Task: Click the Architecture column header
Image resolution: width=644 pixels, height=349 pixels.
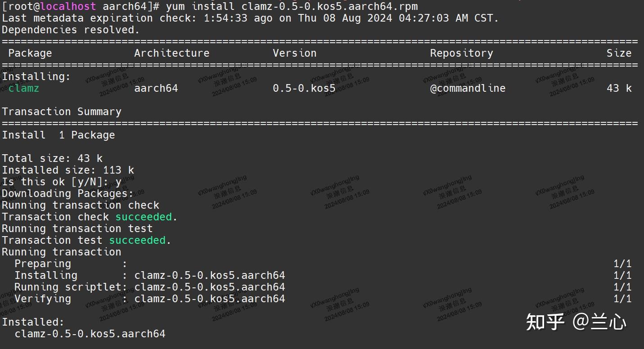Action: 171,53
